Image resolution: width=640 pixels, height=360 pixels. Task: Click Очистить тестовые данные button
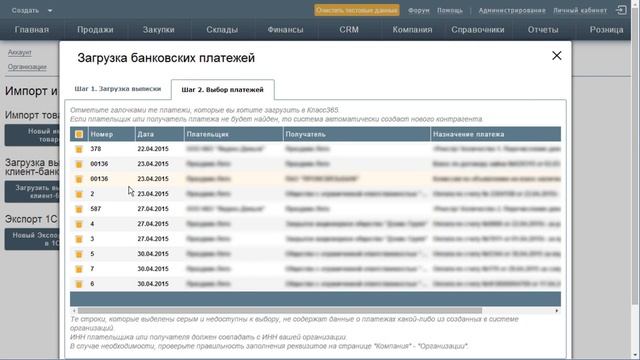tap(357, 10)
